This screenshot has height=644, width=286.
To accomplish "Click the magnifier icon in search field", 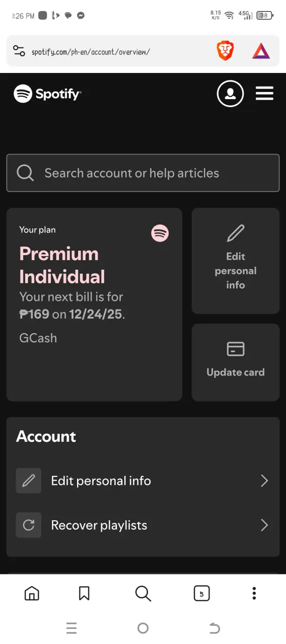I will [x=25, y=173].
